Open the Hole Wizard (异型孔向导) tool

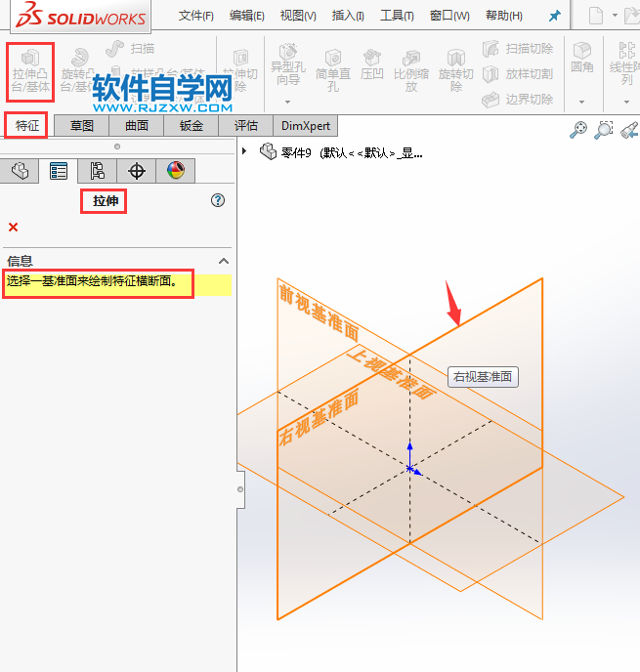pyautogui.click(x=287, y=64)
